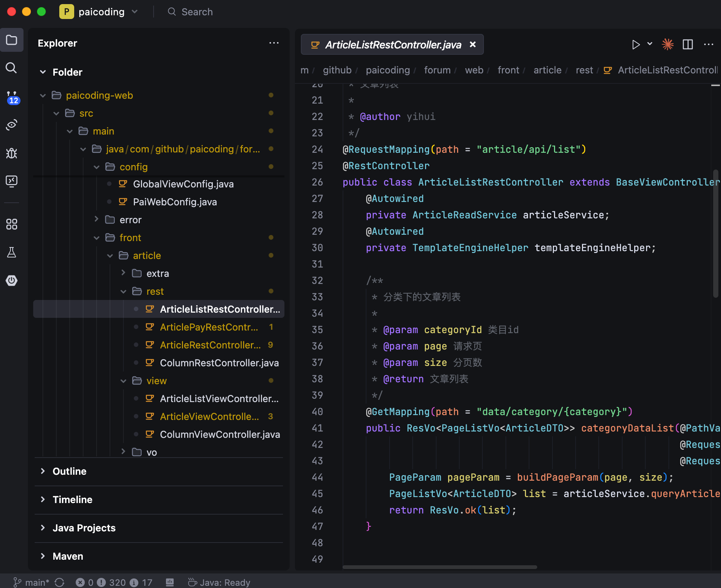Open Source Control with 12 changes badge
This screenshot has height=588, width=721.
tap(12, 97)
